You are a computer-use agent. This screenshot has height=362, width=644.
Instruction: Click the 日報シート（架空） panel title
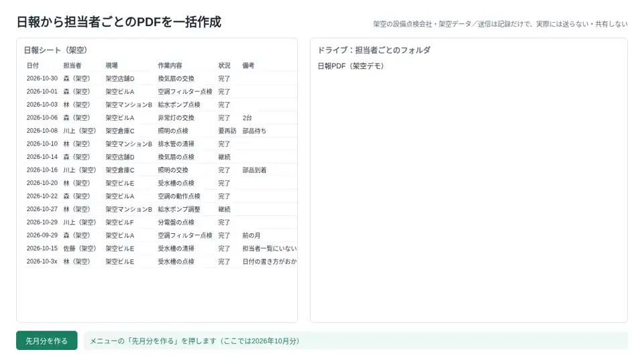pyautogui.click(x=56, y=50)
